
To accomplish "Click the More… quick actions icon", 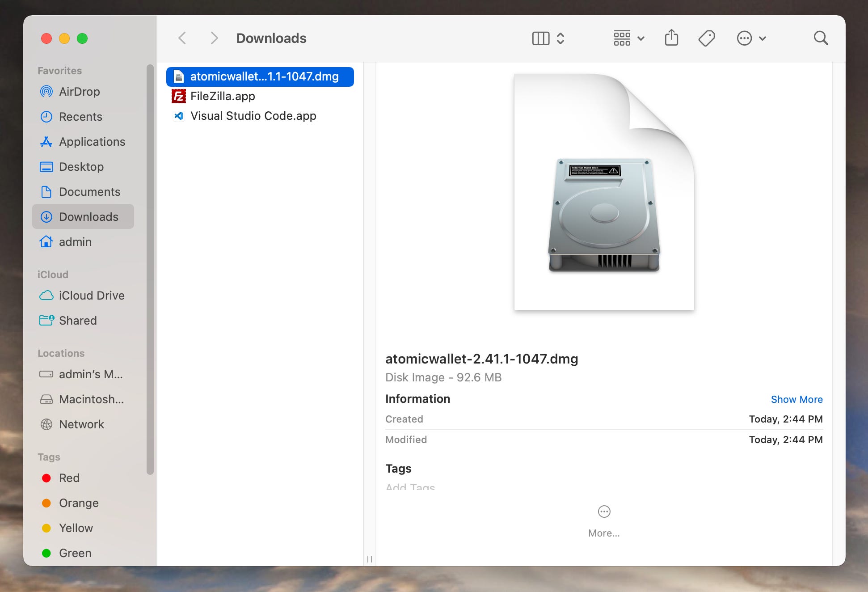I will pos(604,512).
